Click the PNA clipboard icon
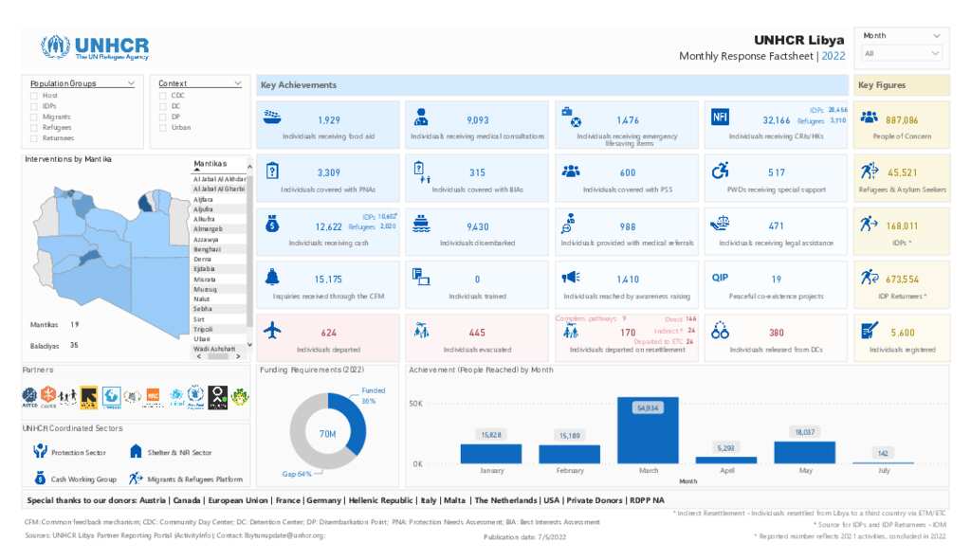Screen dimensions: 971x560 (272, 171)
